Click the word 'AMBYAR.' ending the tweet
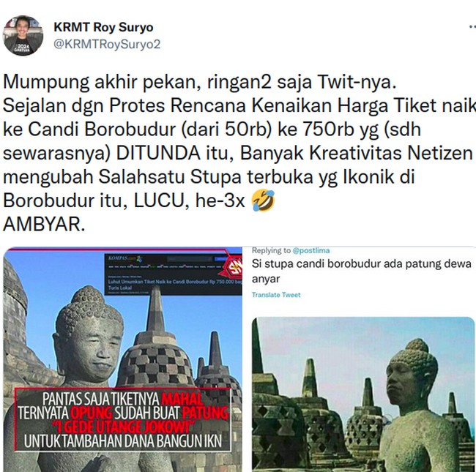The height and width of the screenshot is (472, 476). point(44,224)
